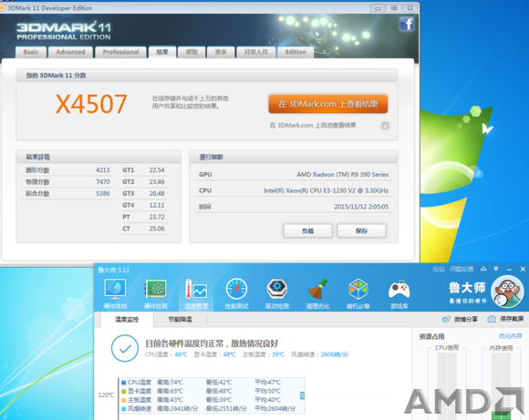
Task: Open the 问题反馈 feedback link
Action: coord(462,269)
